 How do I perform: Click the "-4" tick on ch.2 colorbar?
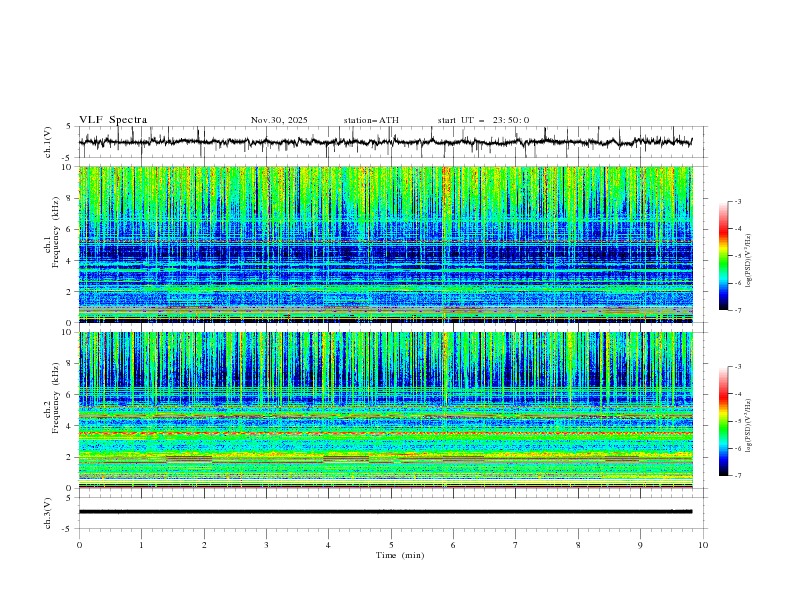point(738,394)
